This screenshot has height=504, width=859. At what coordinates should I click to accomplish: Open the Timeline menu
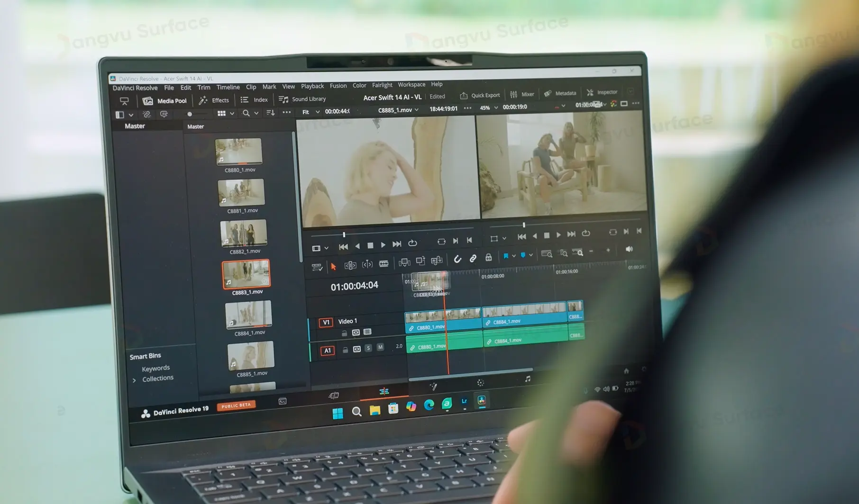coord(228,87)
